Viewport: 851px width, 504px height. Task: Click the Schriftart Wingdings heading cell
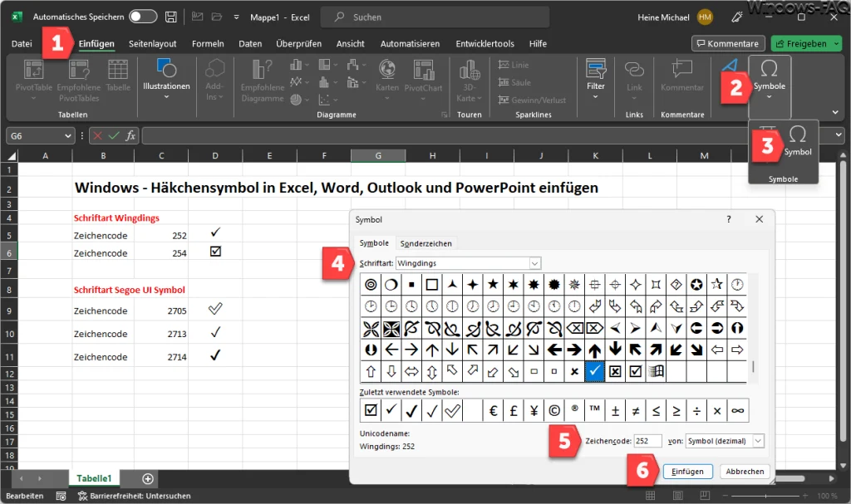116,218
